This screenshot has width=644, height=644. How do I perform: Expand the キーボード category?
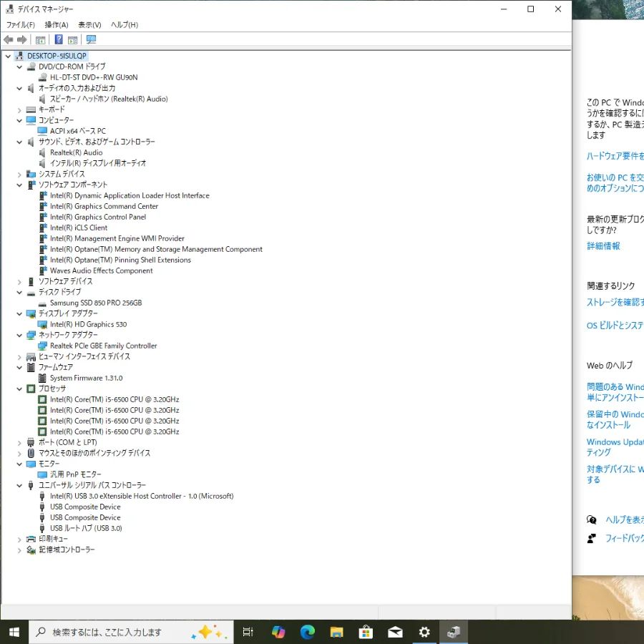point(19,109)
